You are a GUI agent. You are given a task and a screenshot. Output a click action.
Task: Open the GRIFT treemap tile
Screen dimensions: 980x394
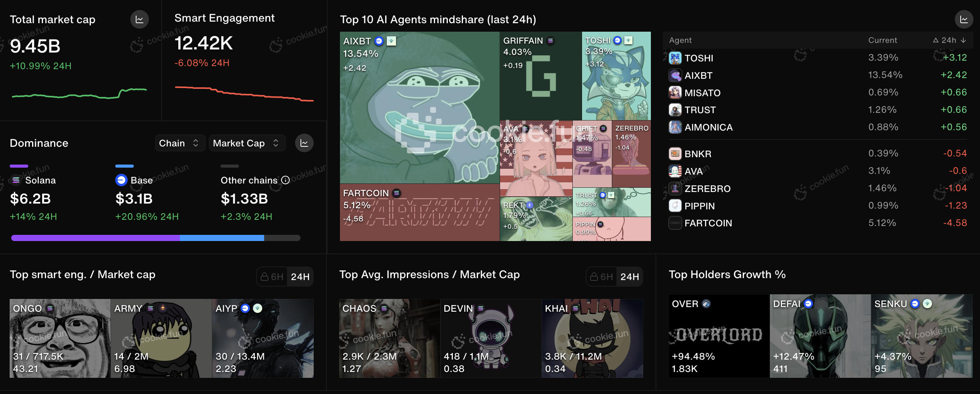coord(592,154)
